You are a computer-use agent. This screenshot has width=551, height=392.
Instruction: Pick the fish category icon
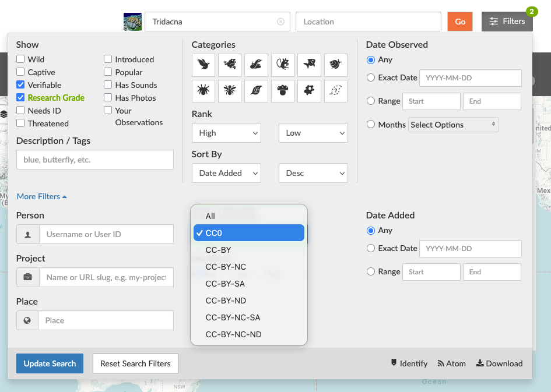pos(309,65)
